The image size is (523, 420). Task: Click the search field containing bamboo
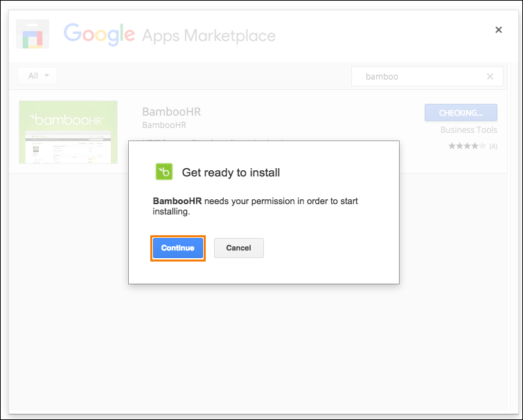pos(427,77)
